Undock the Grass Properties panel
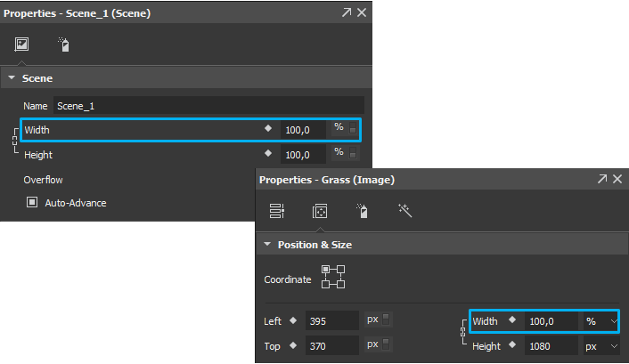The image size is (629, 364). coord(602,179)
